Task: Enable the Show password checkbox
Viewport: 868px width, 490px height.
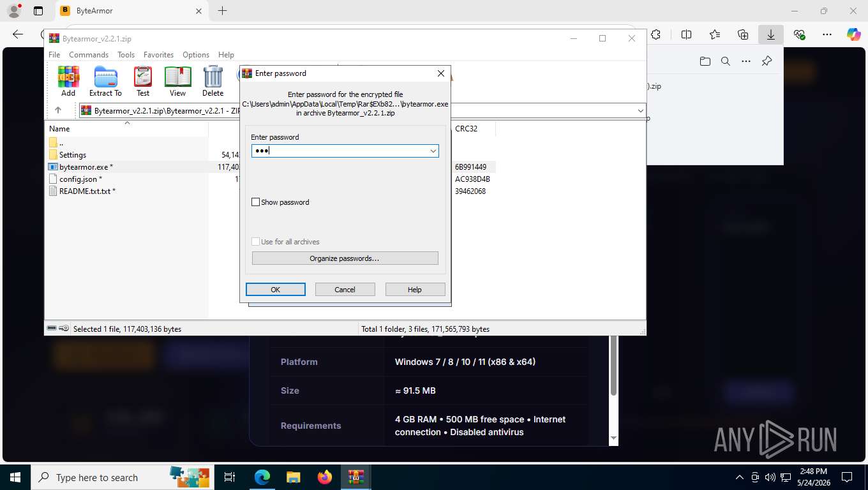Action: click(256, 202)
